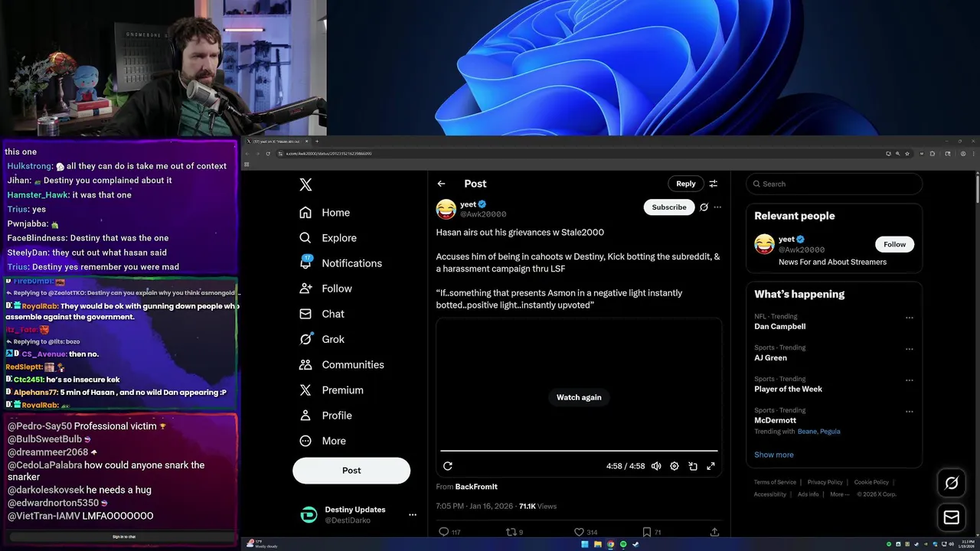The height and width of the screenshot is (551, 980).
Task: Open floating Grok button
Action: coord(952,483)
